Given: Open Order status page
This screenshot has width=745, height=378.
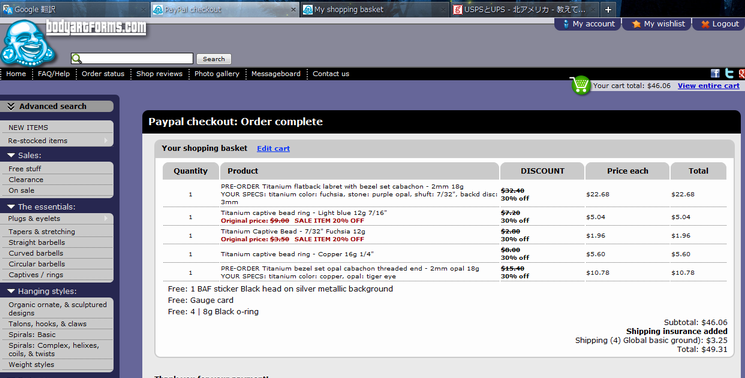Looking at the screenshot, I should coord(103,74).
